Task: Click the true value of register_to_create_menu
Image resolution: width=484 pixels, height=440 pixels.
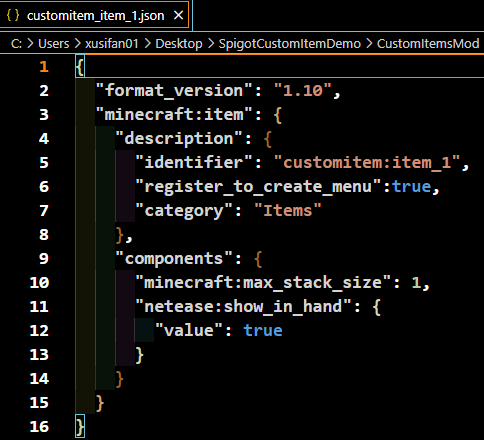Action: point(411,186)
